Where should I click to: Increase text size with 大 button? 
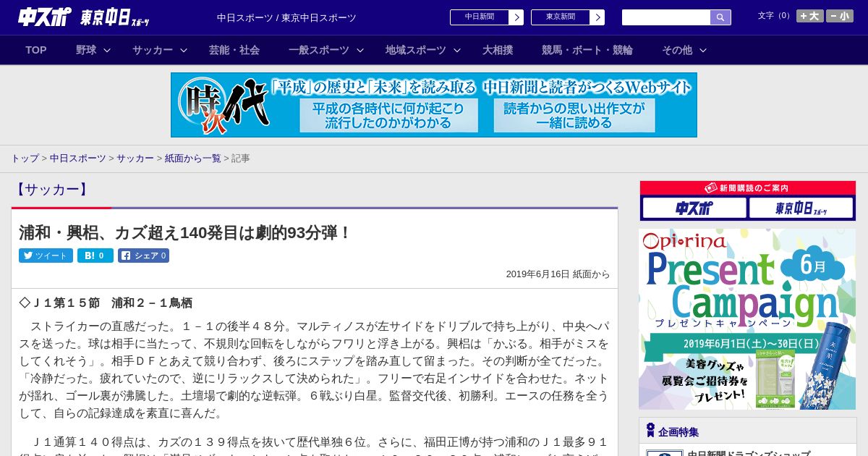pyautogui.click(x=809, y=16)
